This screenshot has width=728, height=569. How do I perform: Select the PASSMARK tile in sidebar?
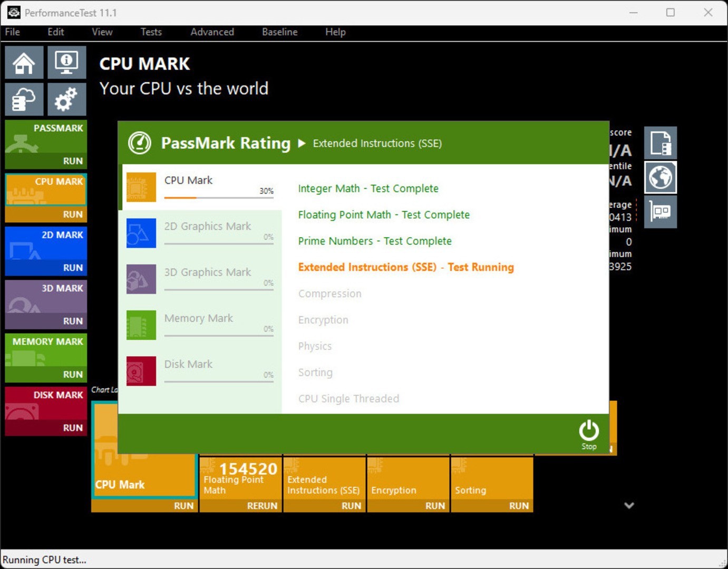[x=46, y=136]
